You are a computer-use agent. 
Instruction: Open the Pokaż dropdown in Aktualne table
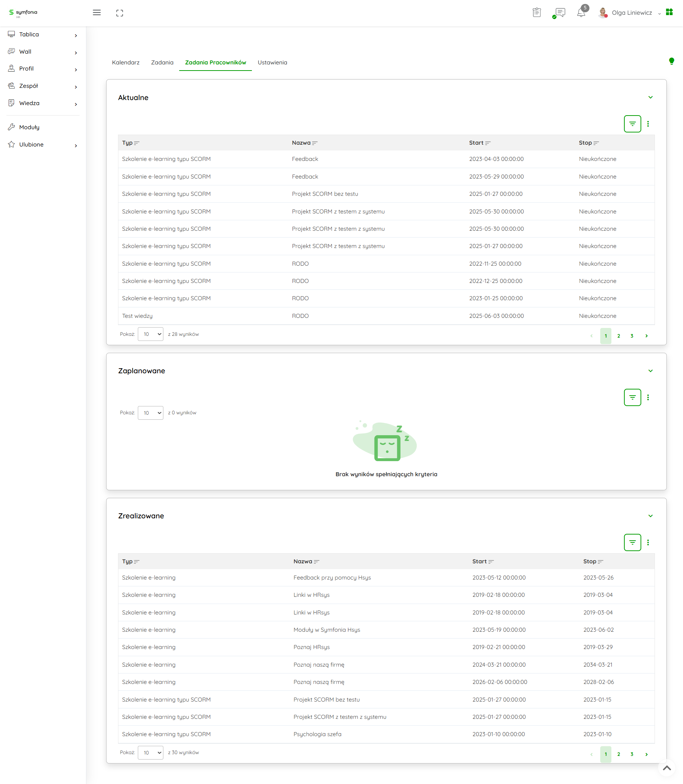pyautogui.click(x=150, y=334)
